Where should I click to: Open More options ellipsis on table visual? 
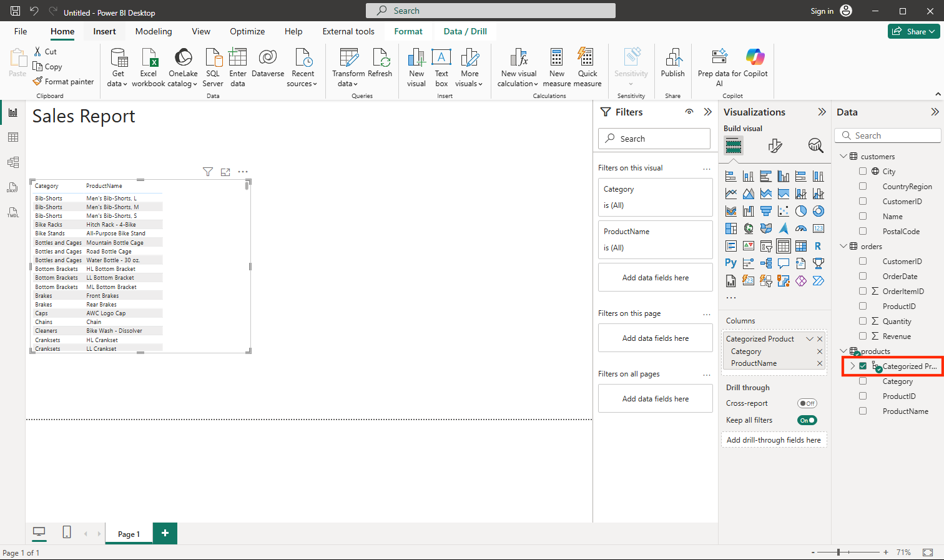(x=243, y=172)
